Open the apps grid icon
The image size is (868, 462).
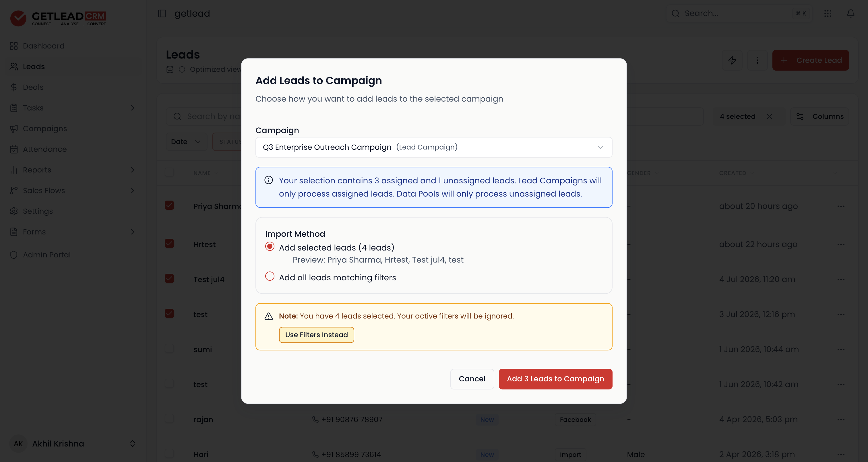pos(828,13)
